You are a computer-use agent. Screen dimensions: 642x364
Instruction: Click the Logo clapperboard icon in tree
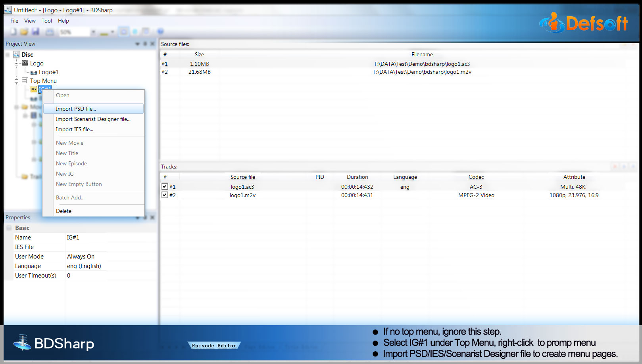25,63
